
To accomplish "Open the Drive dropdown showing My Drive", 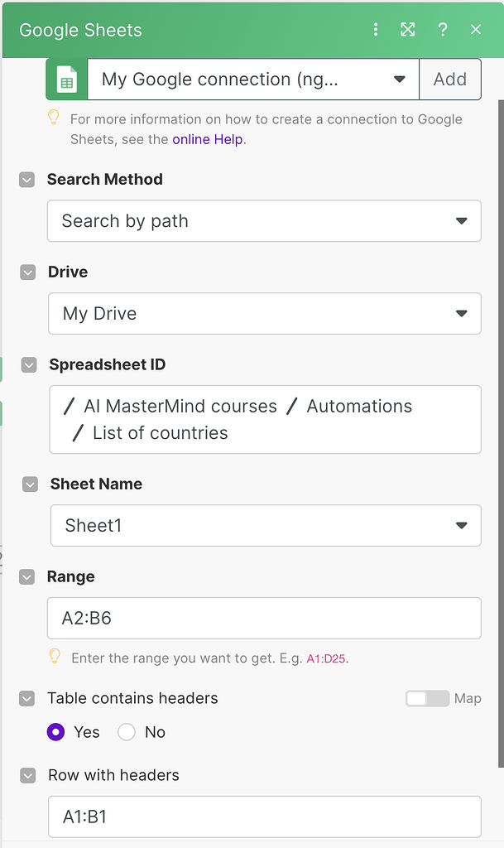I will click(264, 314).
